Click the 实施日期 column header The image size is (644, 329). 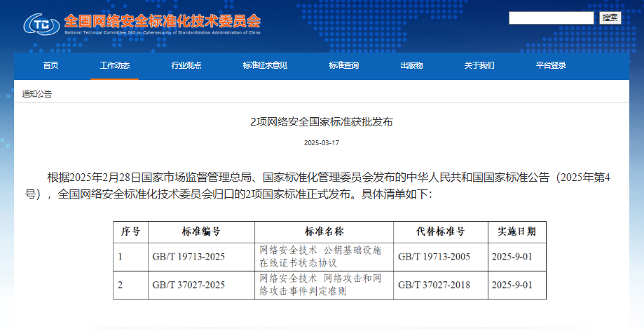517,232
